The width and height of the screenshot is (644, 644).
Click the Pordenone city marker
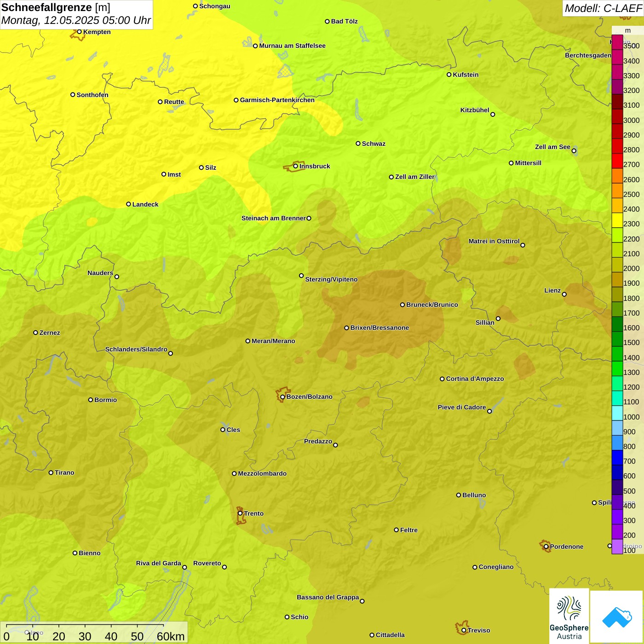click(x=546, y=546)
